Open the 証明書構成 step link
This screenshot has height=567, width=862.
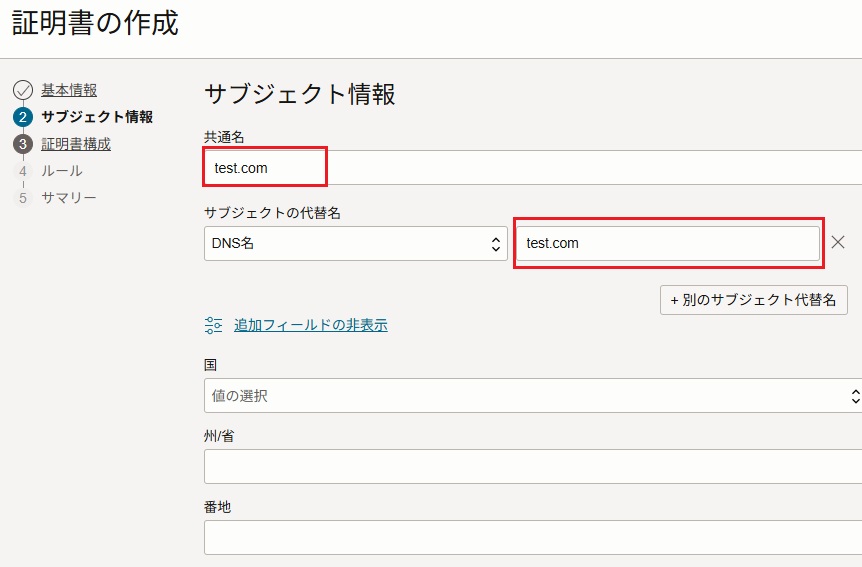(76, 144)
